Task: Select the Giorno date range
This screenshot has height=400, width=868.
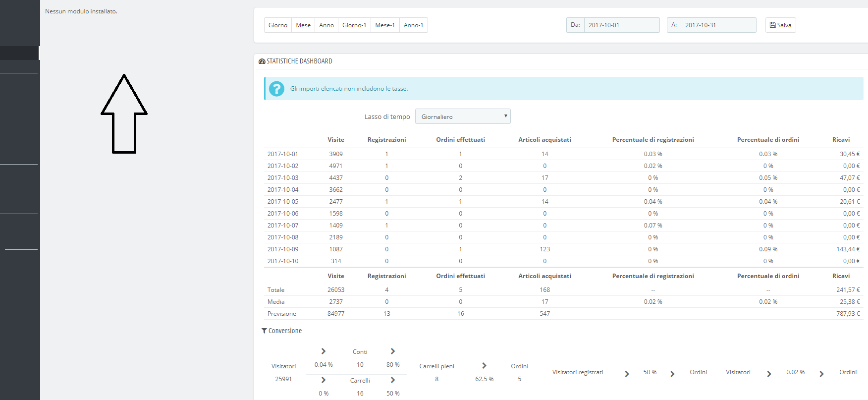Action: coord(278,25)
